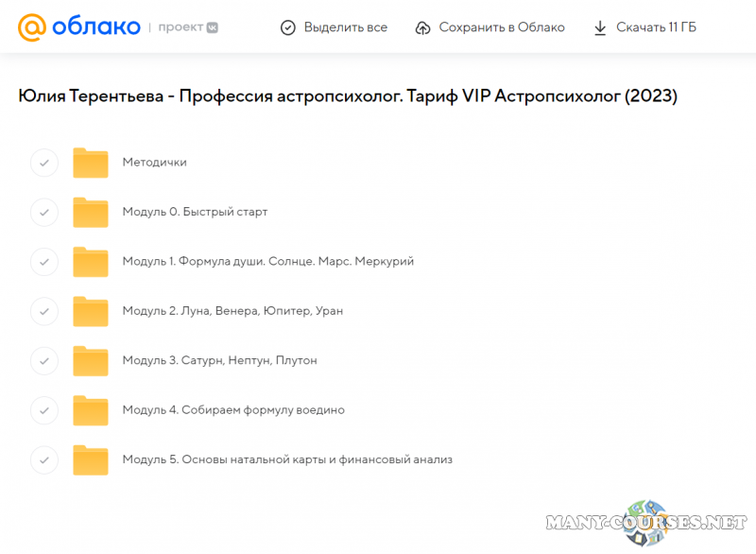The width and height of the screenshot is (756, 554).
Task: Check the circle next to Модуль 4
Action: (44, 410)
